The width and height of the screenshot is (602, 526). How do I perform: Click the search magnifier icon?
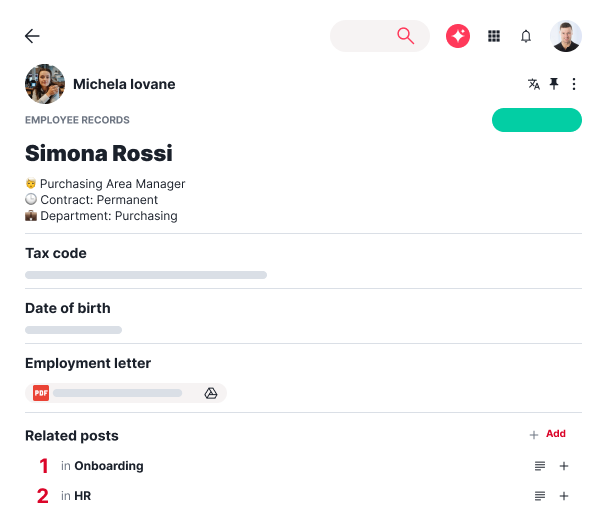[x=405, y=36]
